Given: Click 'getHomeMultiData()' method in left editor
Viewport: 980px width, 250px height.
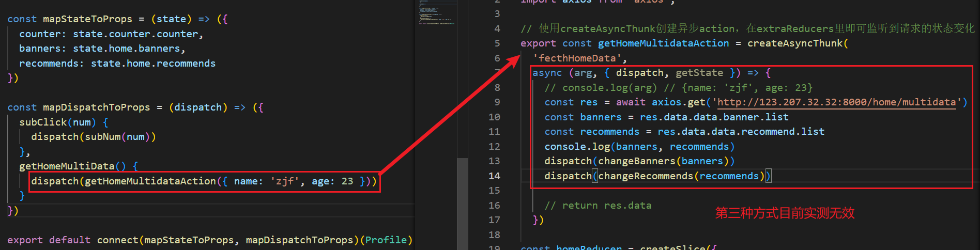Looking at the screenshot, I should coord(72,166).
